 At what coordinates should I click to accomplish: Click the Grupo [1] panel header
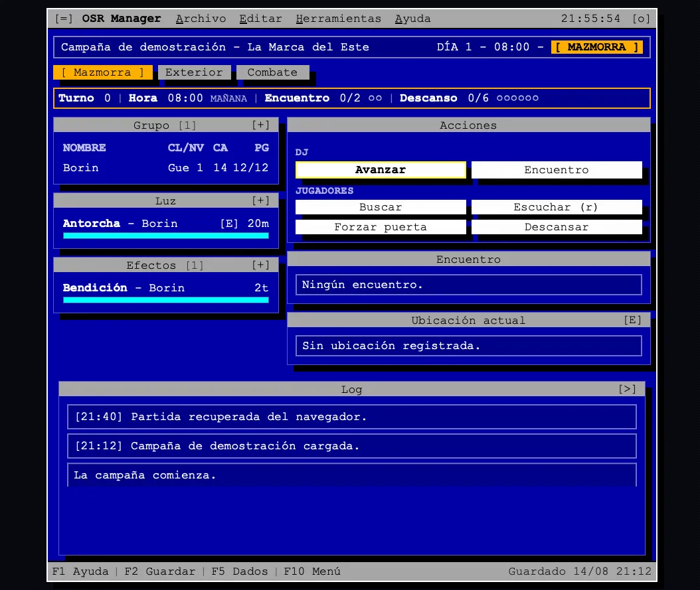[x=166, y=125]
